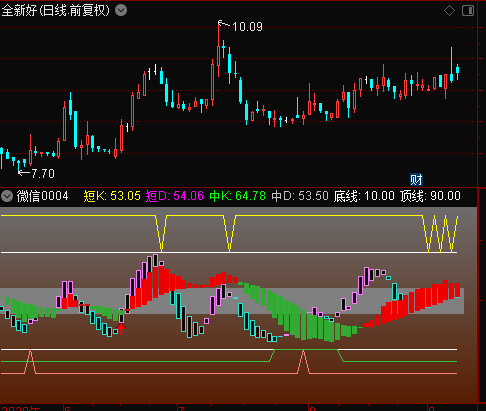Click the 中D: 53.50 indicator label
This screenshot has width=486, height=411.
[300, 196]
